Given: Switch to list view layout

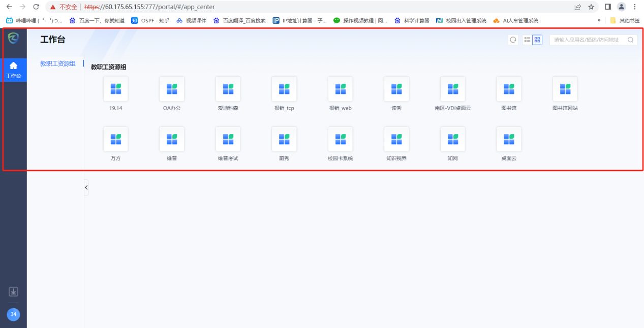Looking at the screenshot, I should pyautogui.click(x=527, y=40).
